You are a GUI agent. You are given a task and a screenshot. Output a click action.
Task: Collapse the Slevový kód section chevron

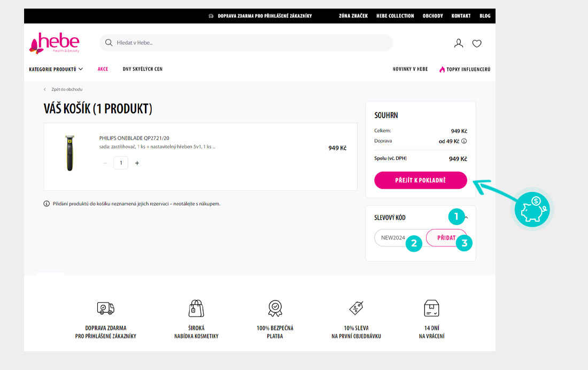(x=466, y=217)
